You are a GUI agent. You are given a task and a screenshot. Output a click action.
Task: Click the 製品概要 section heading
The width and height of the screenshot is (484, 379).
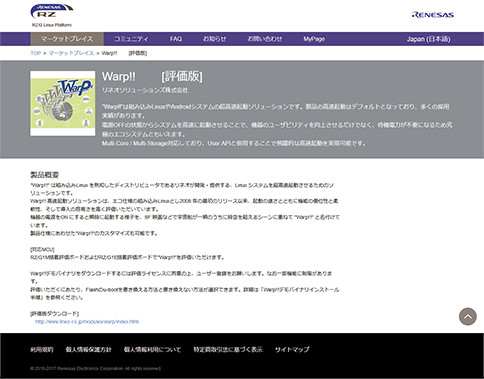(x=45, y=175)
